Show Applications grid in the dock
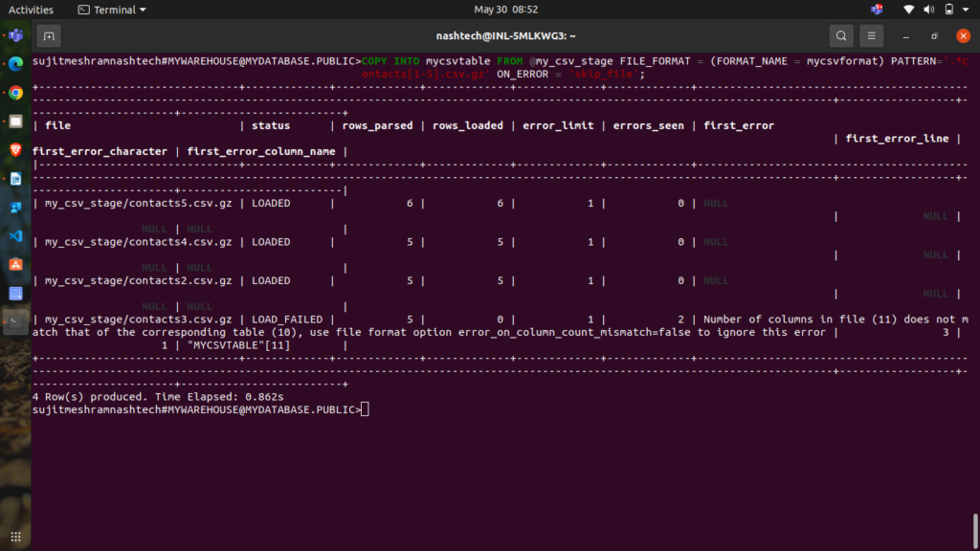This screenshot has width=980, height=551. (x=15, y=533)
